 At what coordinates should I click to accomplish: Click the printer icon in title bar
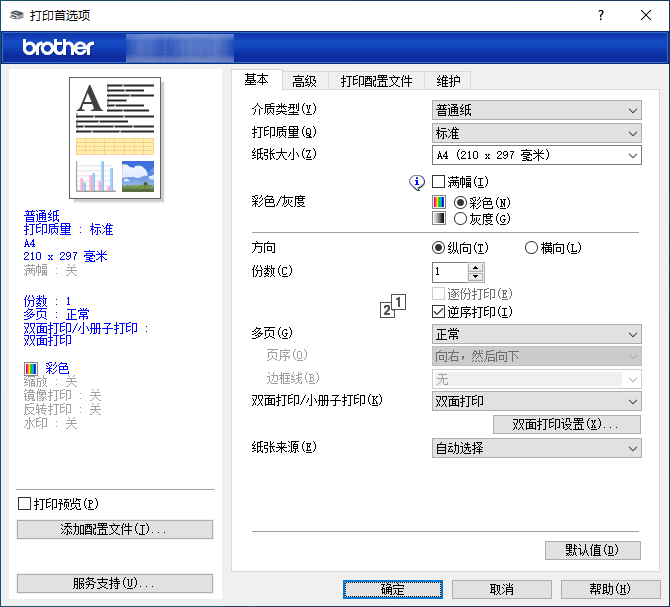click(x=17, y=15)
